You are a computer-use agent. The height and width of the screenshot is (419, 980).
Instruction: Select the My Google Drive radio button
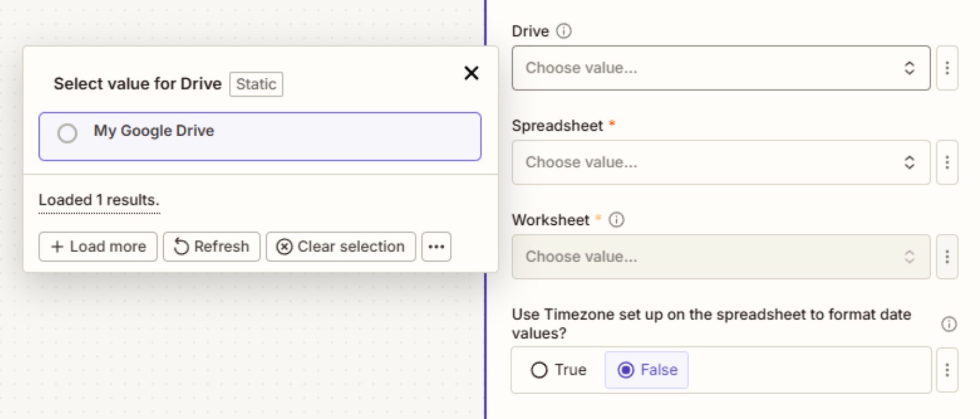[67, 133]
